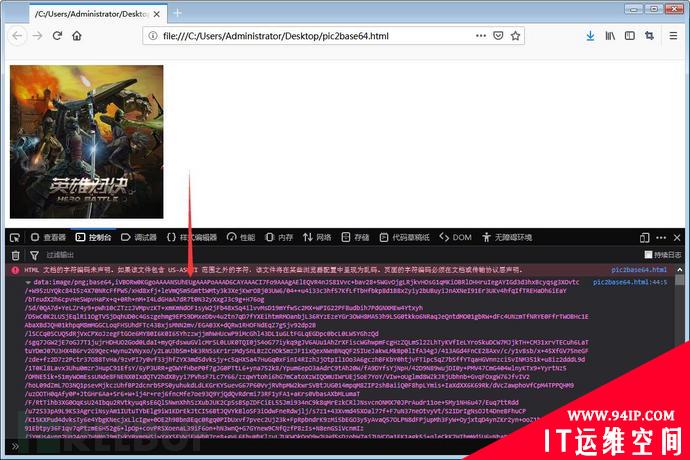This screenshot has height=460, width=690.
Task: Switch to the 控制台 console tab
Action: [x=93, y=238]
